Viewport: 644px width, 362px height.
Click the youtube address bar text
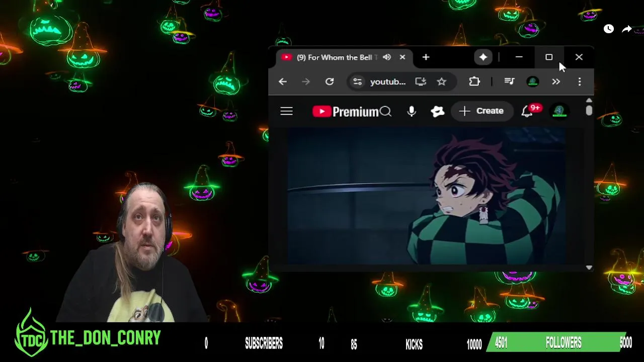[388, 81]
